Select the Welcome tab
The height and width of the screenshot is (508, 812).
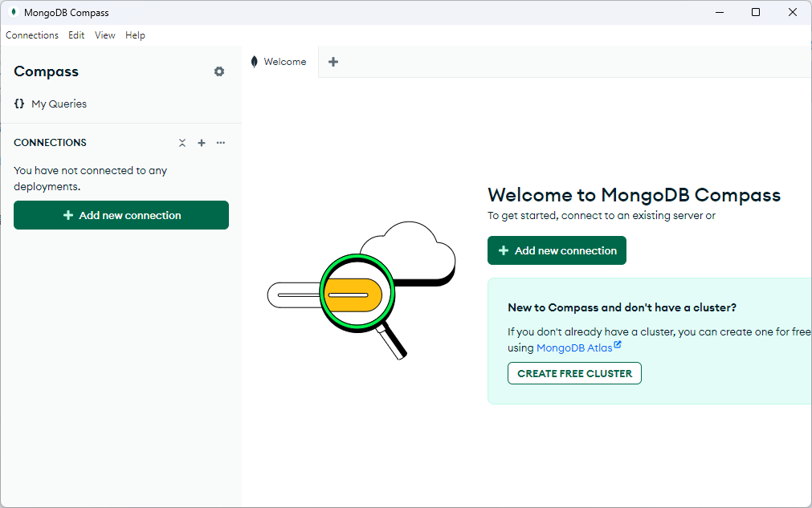[x=285, y=61]
